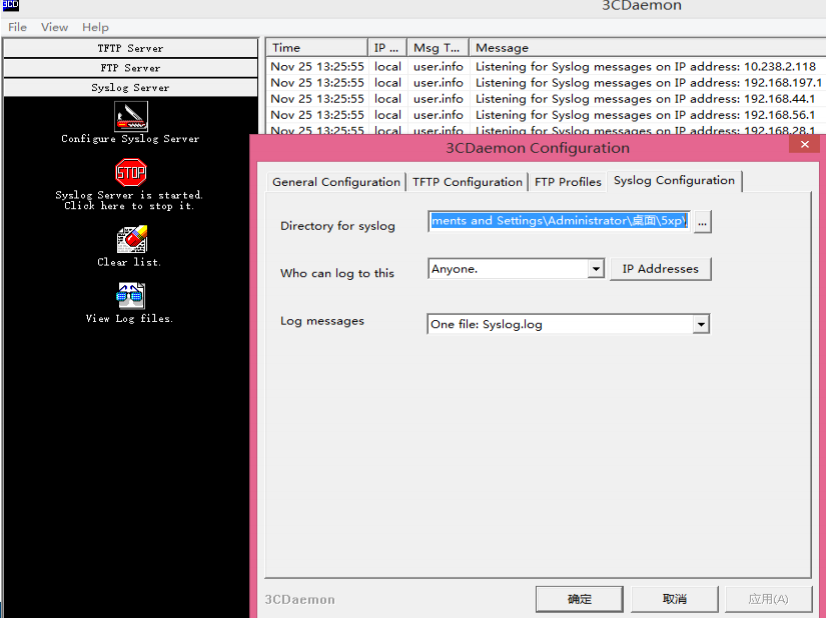Viewport: 826px width, 618px height.
Task: Click 'Syslog Server is started' label text
Action: tap(129, 195)
